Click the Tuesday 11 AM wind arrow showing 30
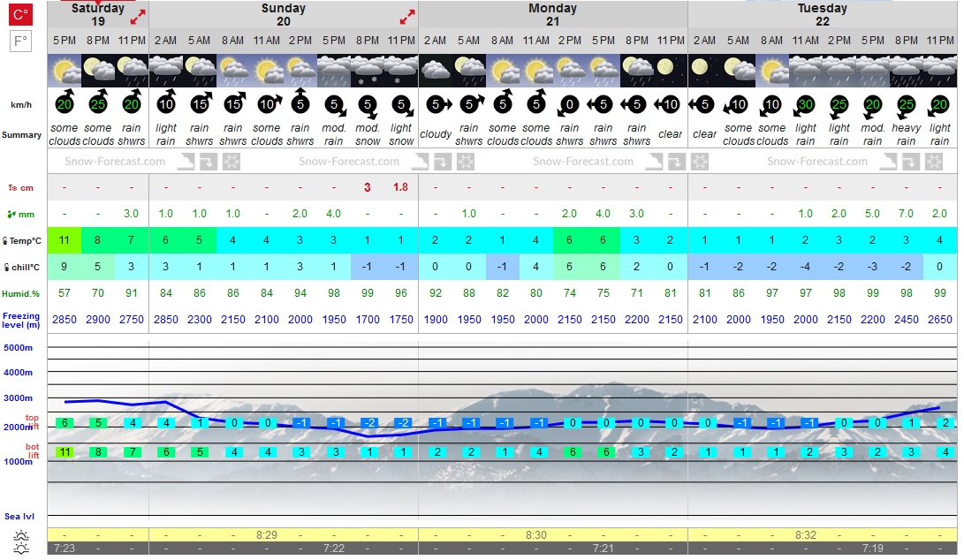964x560 pixels. point(805,104)
